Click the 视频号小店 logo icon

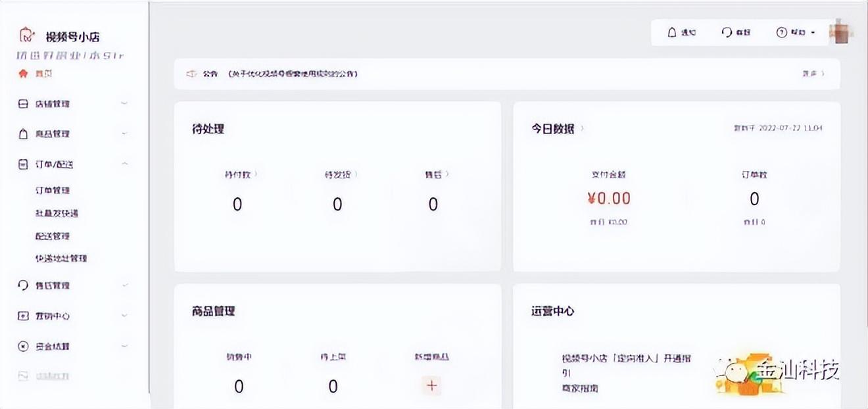click(x=26, y=35)
